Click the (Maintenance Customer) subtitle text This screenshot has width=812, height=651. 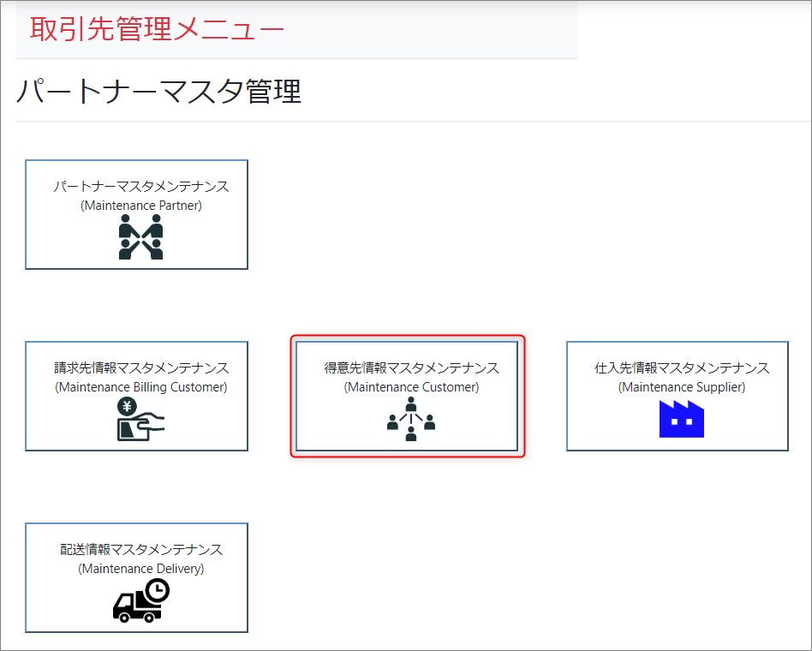click(411, 387)
